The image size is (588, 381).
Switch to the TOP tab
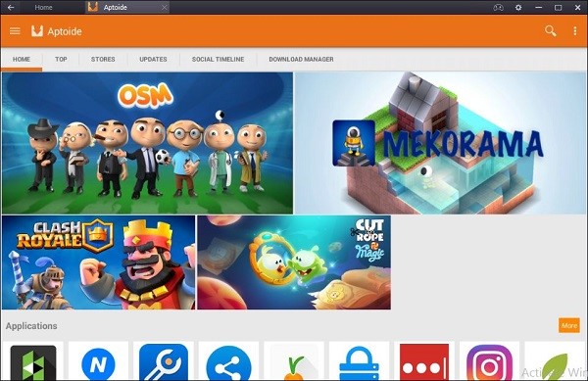click(x=61, y=59)
